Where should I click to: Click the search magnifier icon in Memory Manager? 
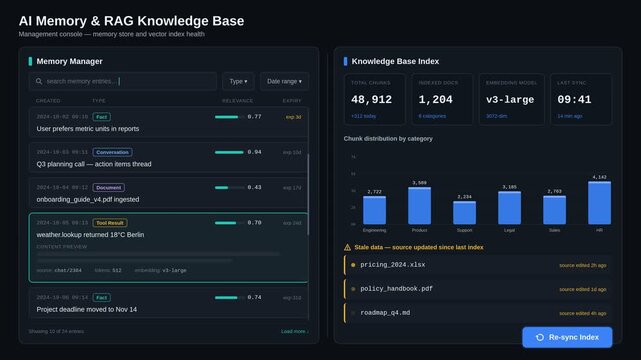[x=39, y=81]
